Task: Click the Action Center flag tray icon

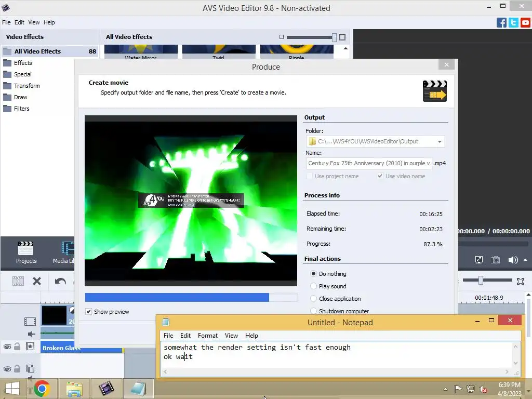Action: 458,389
